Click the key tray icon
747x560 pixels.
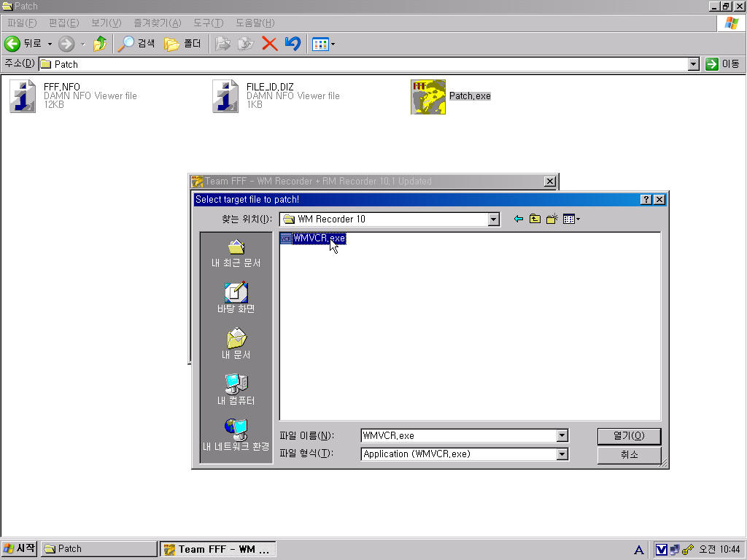click(x=687, y=550)
